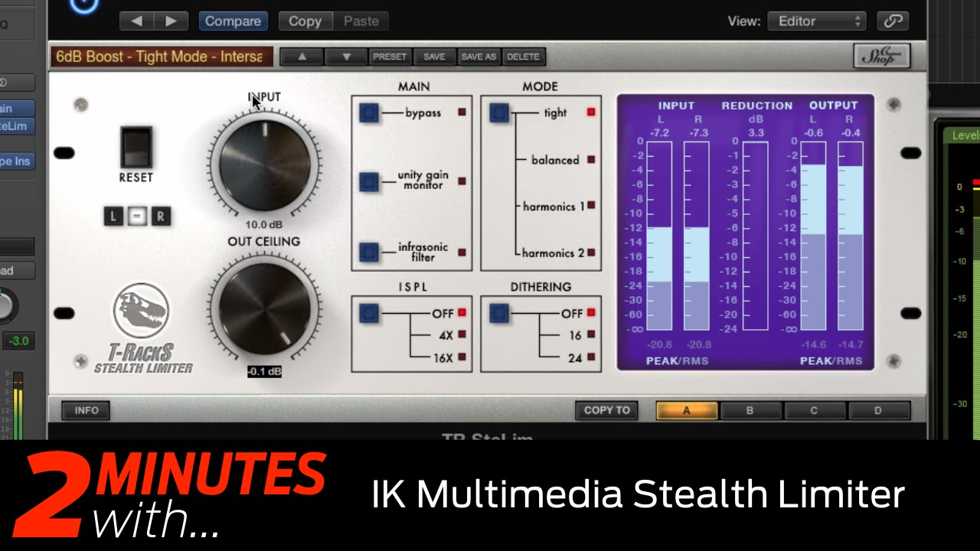
Task: Select ISPL 16X option
Action: 462,357
